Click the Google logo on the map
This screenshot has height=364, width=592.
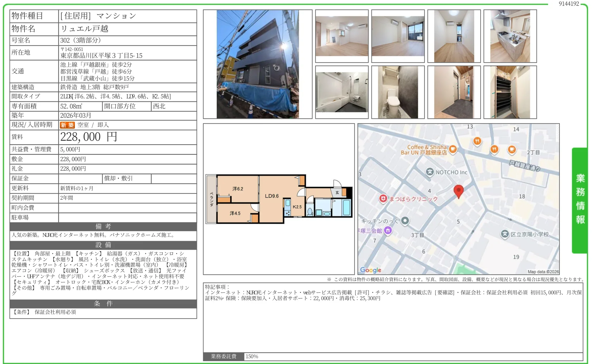371,270
